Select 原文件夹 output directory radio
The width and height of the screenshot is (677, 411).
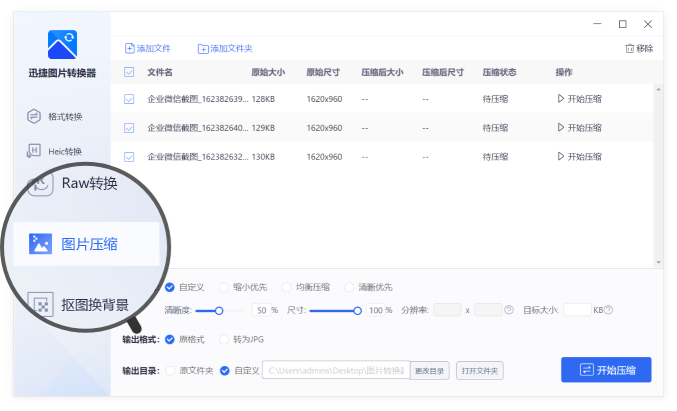tap(170, 370)
